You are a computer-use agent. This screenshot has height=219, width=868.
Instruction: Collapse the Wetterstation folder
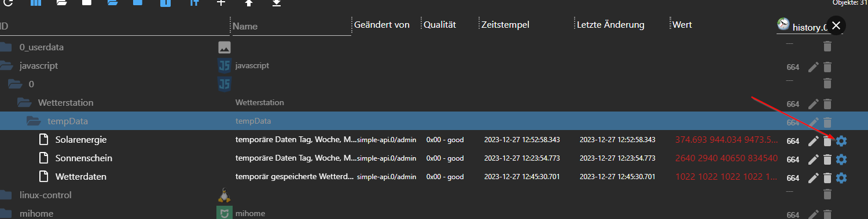[x=24, y=103]
